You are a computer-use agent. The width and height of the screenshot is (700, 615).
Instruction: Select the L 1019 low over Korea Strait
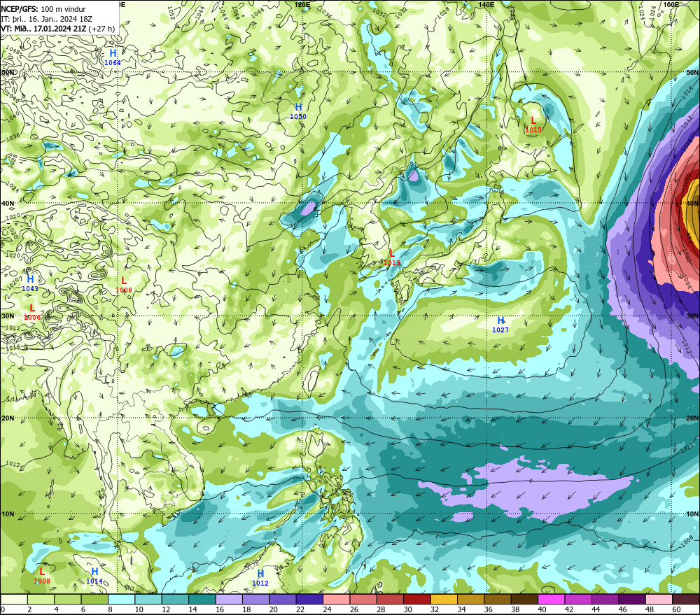(392, 258)
